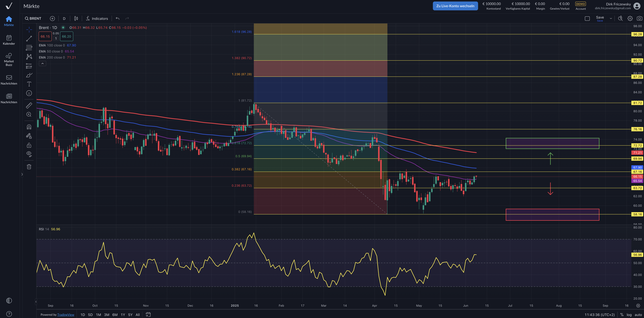Select the 3M time range
The image size is (644, 318).
tap(106, 315)
